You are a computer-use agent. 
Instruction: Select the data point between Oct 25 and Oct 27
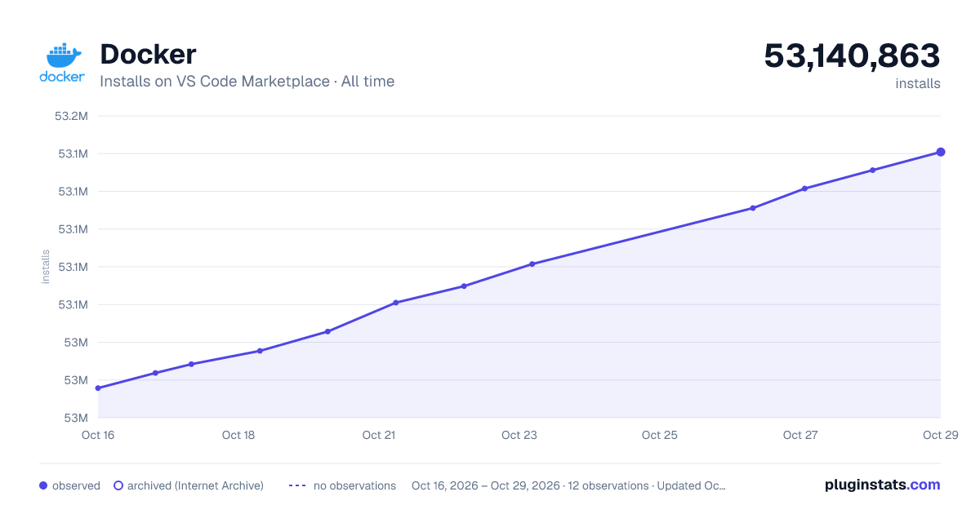click(x=753, y=208)
